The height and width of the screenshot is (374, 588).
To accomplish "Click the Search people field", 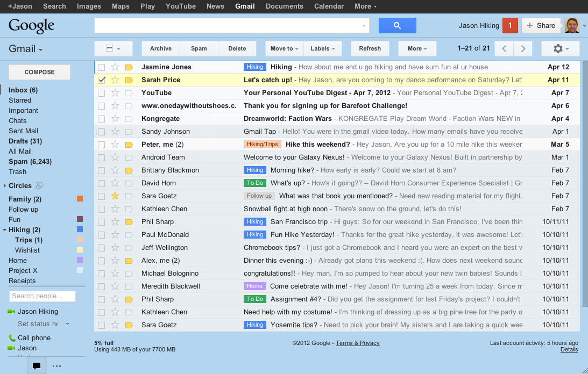I will (x=42, y=296).
